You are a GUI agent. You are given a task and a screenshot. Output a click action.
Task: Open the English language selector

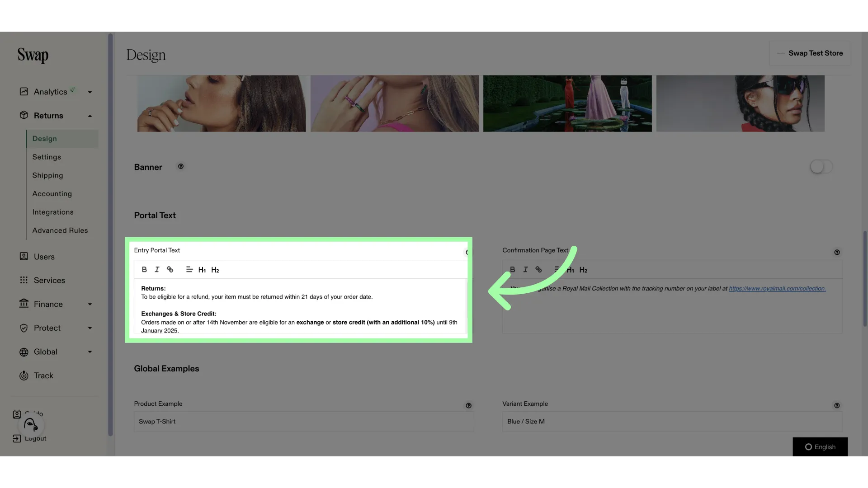coord(820,446)
